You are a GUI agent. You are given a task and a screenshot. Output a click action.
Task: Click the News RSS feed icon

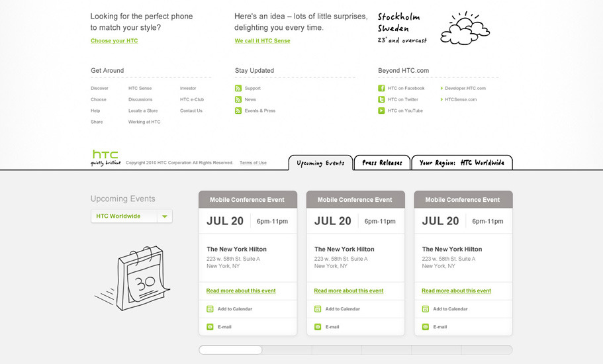pos(238,99)
